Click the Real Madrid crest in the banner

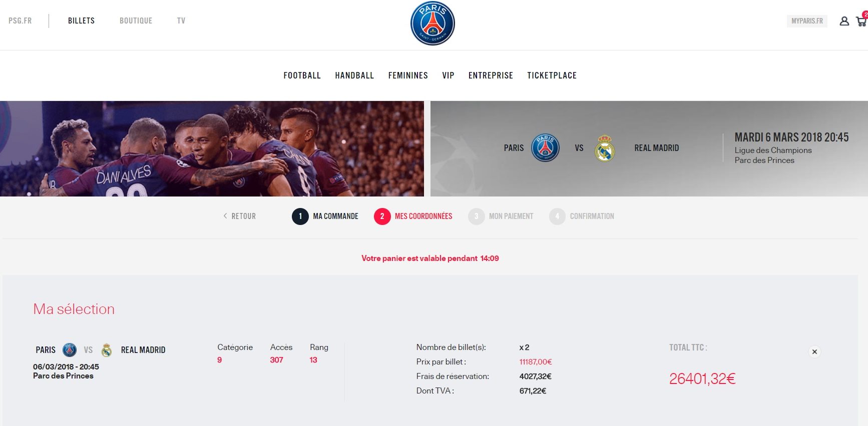pyautogui.click(x=605, y=148)
